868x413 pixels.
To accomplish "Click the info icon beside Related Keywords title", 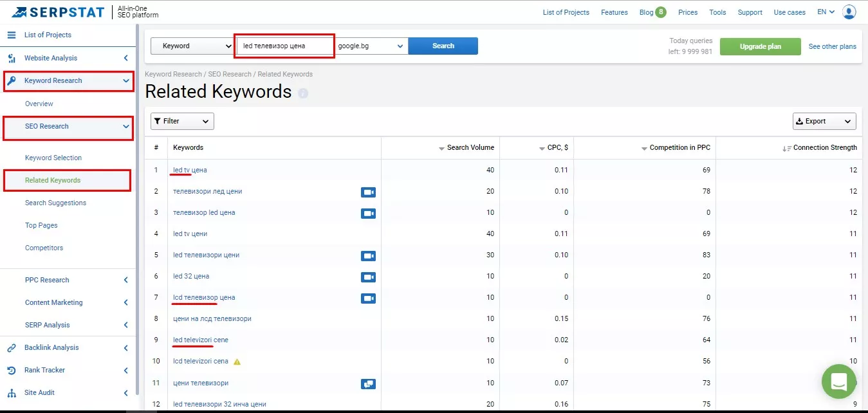I will click(303, 93).
